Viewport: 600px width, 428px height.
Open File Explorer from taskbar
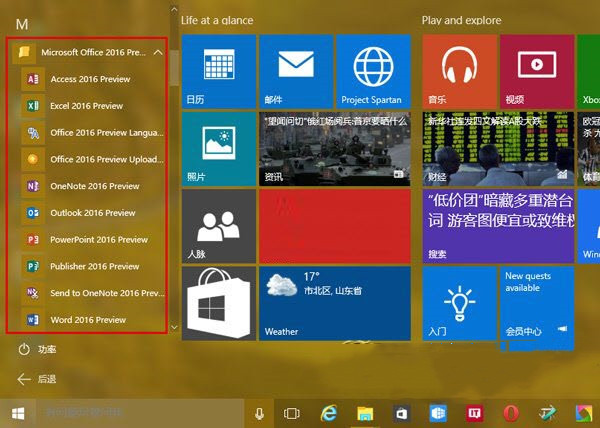pos(365,413)
